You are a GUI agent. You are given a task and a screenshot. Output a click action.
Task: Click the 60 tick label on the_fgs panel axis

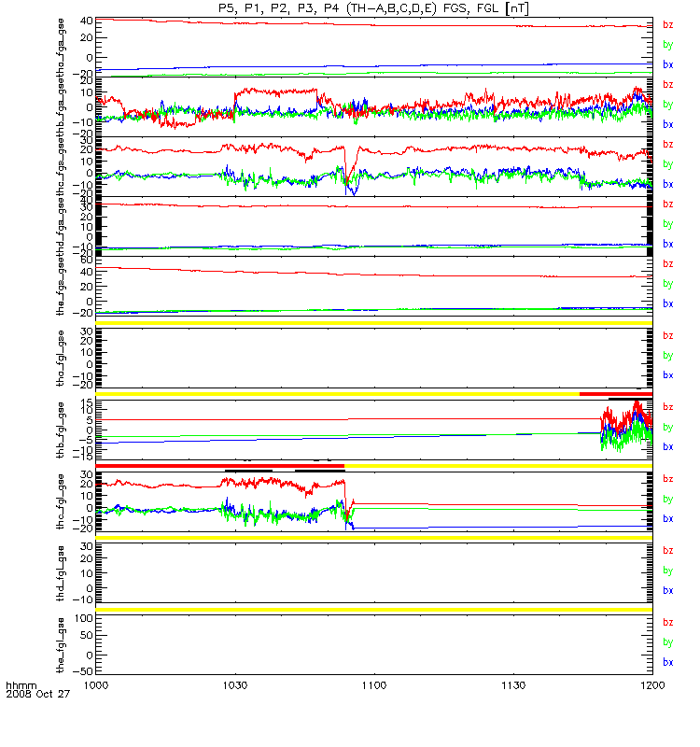tap(87, 261)
